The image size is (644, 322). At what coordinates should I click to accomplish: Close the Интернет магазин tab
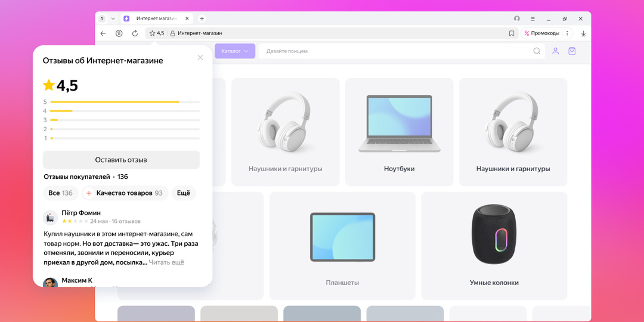pos(187,18)
